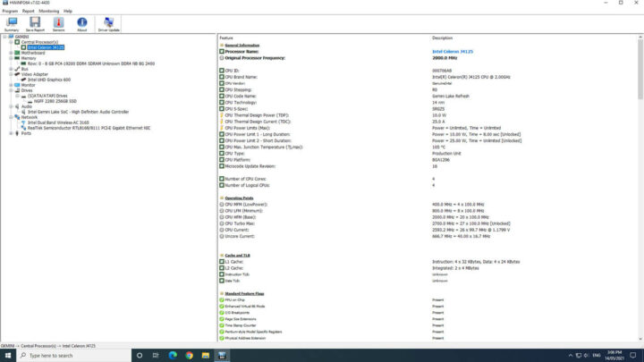Click the Original Processor Frequency row icon

[222, 58]
